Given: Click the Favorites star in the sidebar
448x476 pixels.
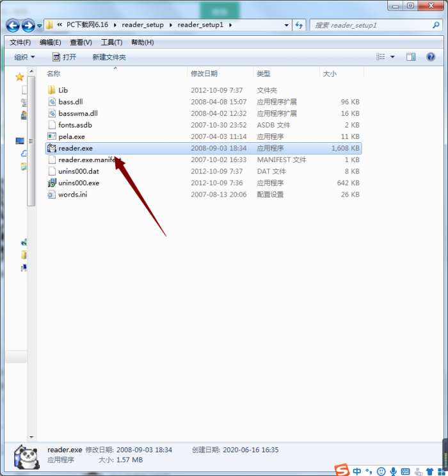Looking at the screenshot, I should point(20,77).
